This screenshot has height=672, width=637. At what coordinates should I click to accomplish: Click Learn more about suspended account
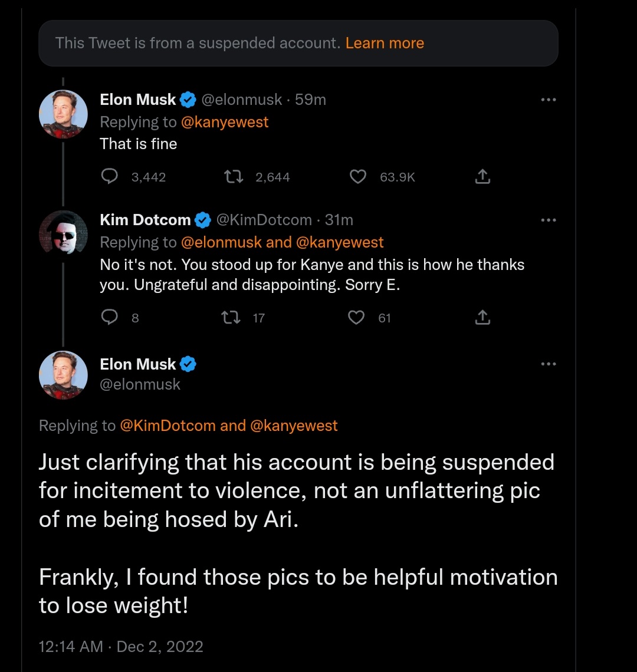pos(385,43)
